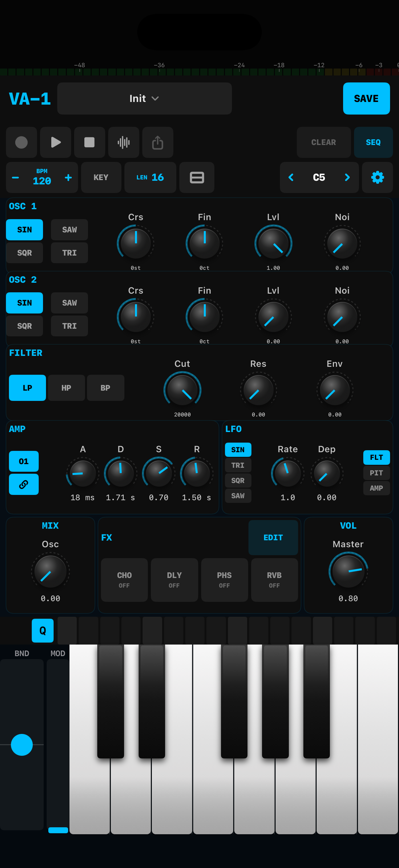
Task: Set LFO target to PIT
Action: tap(377, 473)
